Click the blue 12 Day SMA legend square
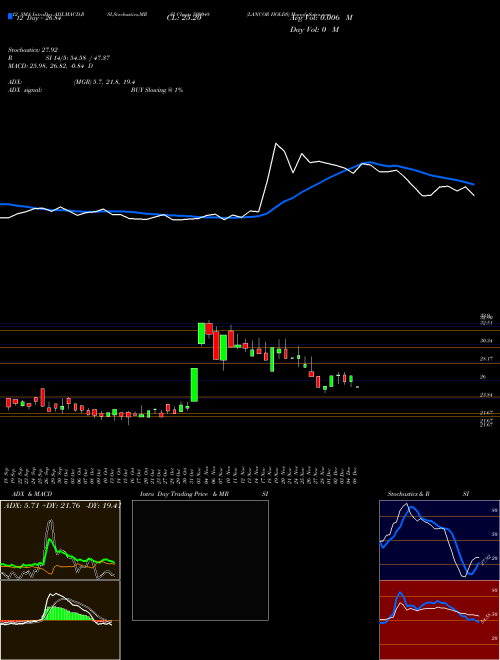The height and width of the screenshot is (660, 500). click(10, 17)
